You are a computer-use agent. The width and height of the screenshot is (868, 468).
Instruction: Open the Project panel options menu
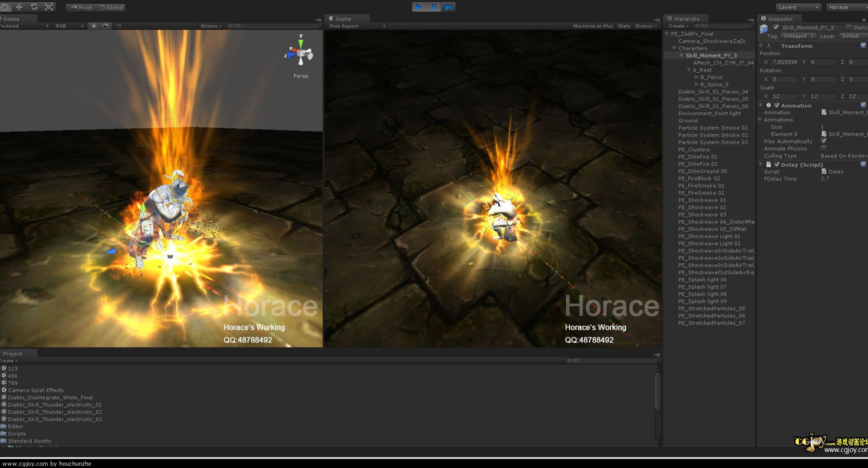click(657, 355)
